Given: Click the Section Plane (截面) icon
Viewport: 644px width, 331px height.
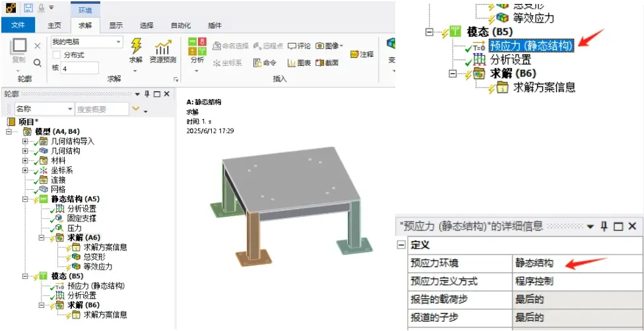Looking at the screenshot, I should [x=327, y=63].
